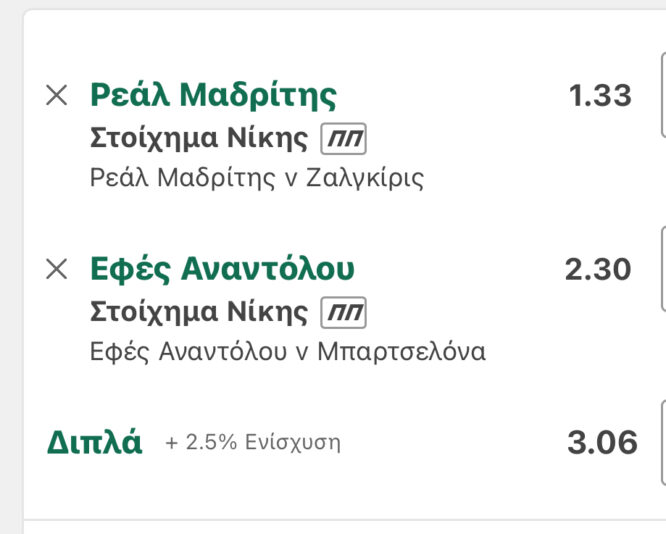The width and height of the screenshot is (666, 534).
Task: Remove the Ρεάλ Μαδρίτης selection with X
Action: click(x=57, y=95)
